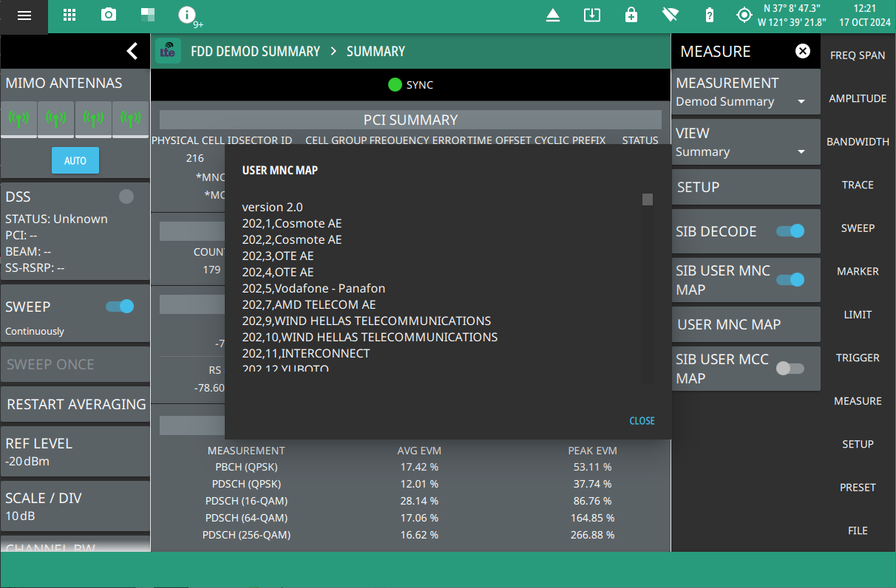The width and height of the screenshot is (896, 588).
Task: Click the lock icon in top bar
Action: [631, 15]
